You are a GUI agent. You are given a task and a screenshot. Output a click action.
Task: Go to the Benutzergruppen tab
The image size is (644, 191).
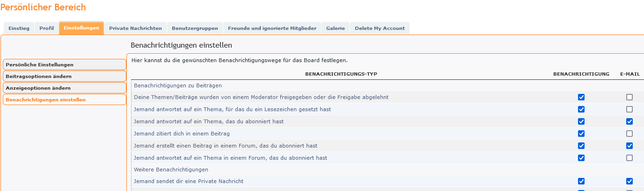coord(195,28)
